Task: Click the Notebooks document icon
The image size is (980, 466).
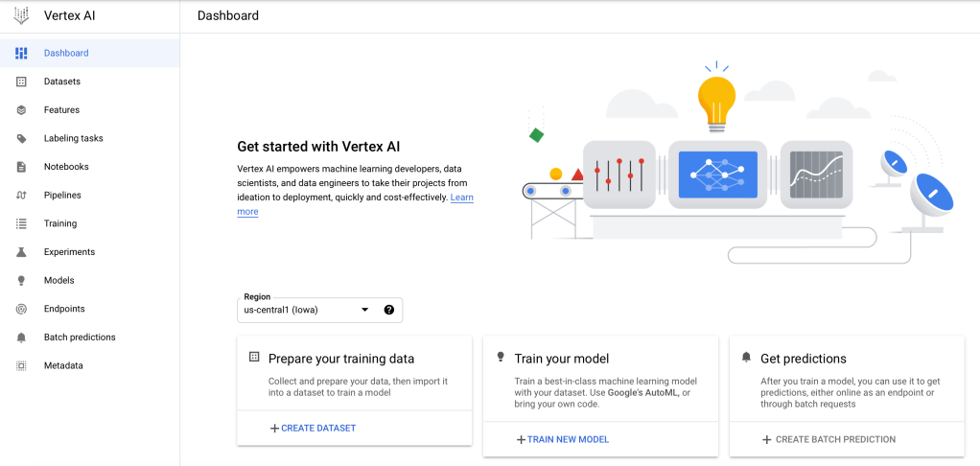Action: point(21,167)
